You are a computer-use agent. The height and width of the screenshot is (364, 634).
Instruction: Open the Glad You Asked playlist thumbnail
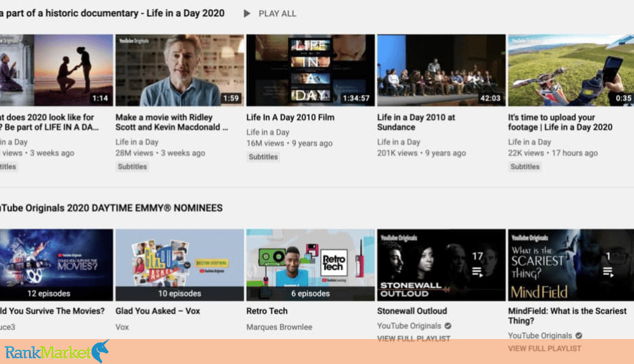click(x=179, y=265)
